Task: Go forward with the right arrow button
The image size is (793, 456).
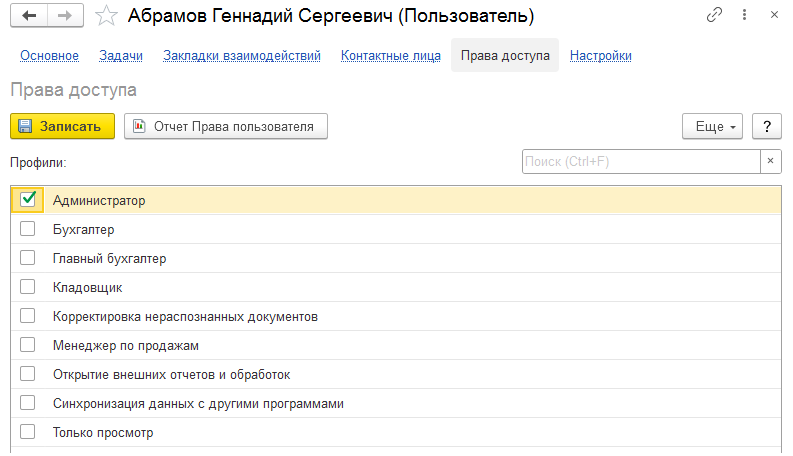Action: pyautogui.click(x=65, y=16)
